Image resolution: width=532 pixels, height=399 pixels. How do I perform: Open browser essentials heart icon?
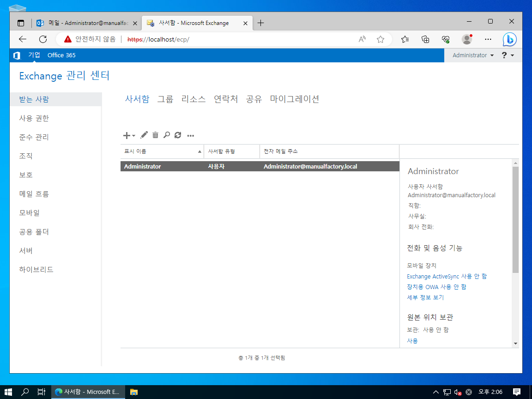pos(446,39)
